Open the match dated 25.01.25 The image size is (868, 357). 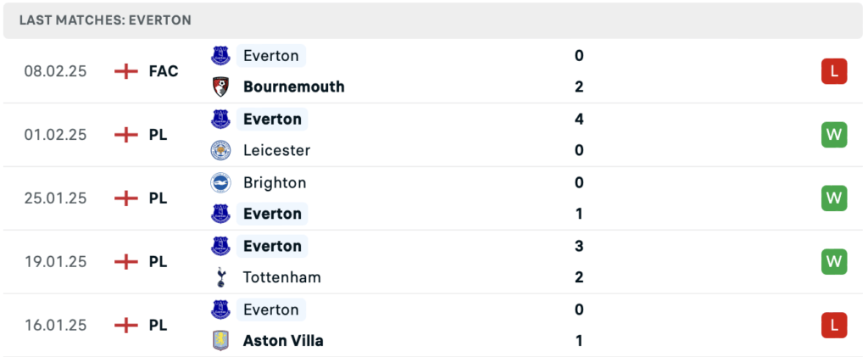(x=434, y=198)
